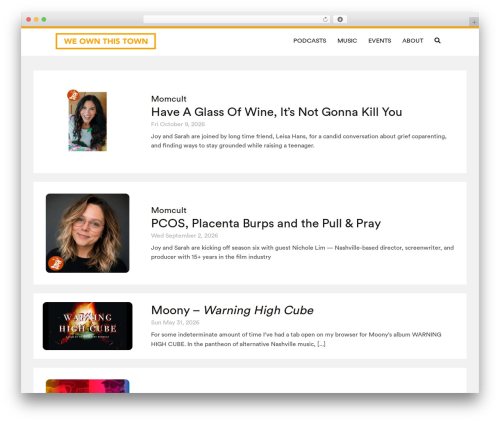500x423 pixels.
Task: Open the About page
Action: [x=412, y=41]
